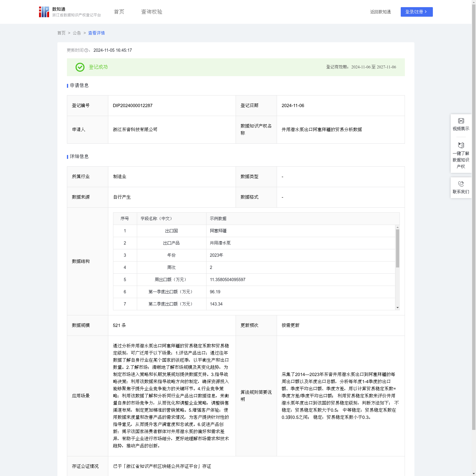Click the 联系我们 phone icon

461,184
